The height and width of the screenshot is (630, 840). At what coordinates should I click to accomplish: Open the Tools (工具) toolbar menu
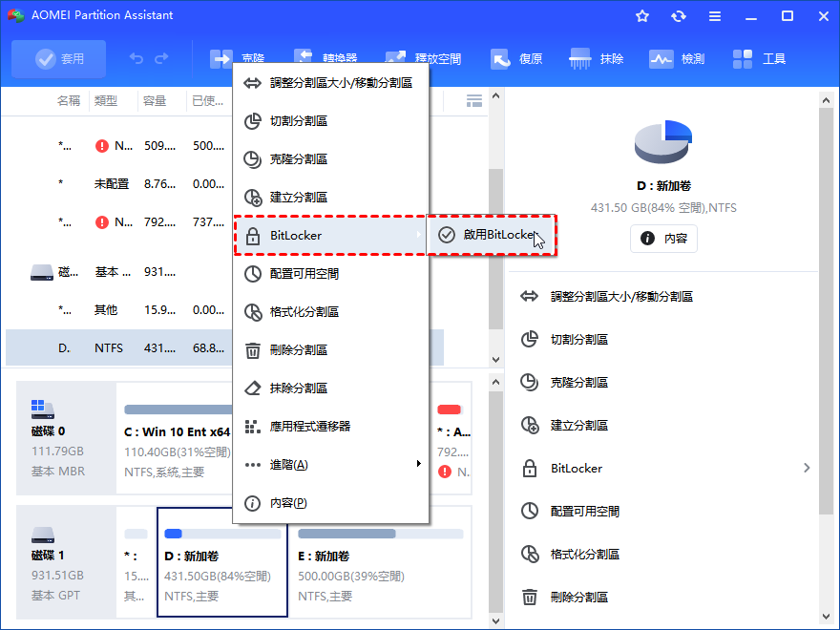tap(759, 58)
